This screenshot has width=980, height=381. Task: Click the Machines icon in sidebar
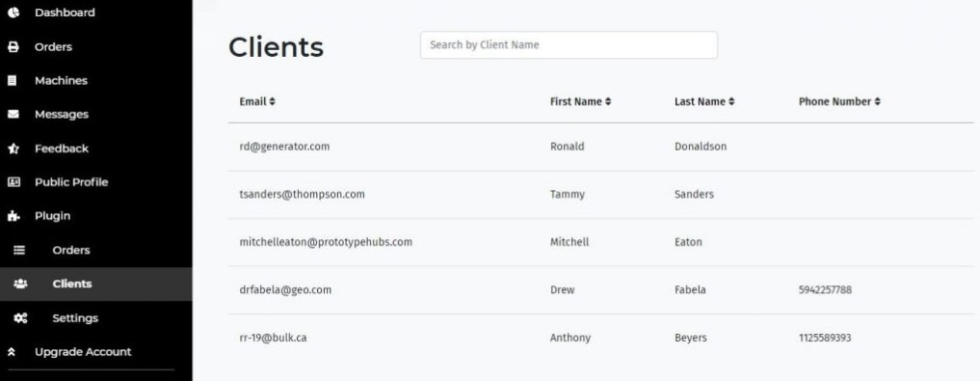[12, 81]
